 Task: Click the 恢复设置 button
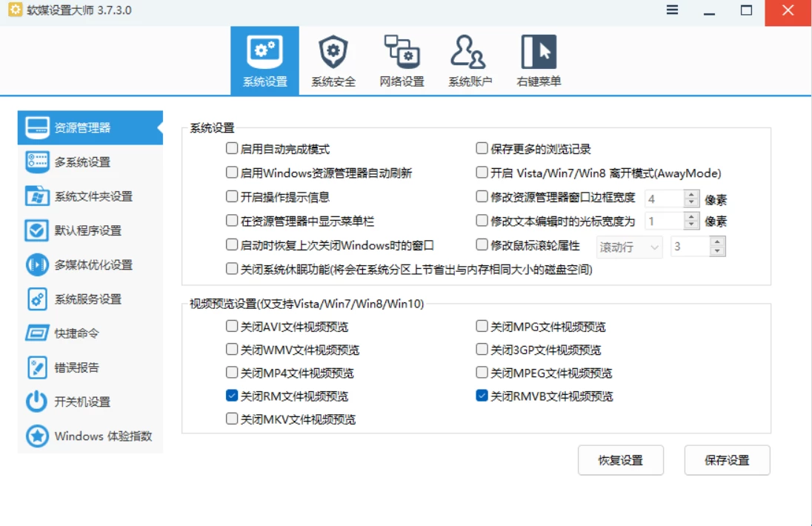620,460
